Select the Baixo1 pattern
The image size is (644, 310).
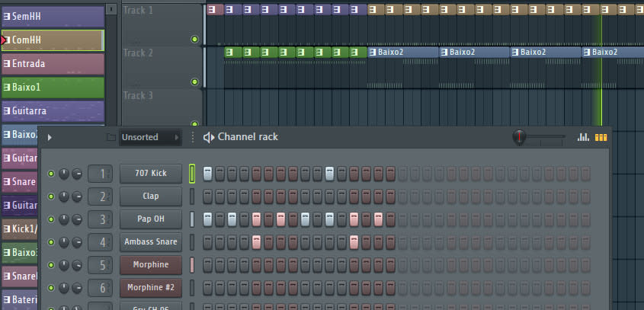53,88
